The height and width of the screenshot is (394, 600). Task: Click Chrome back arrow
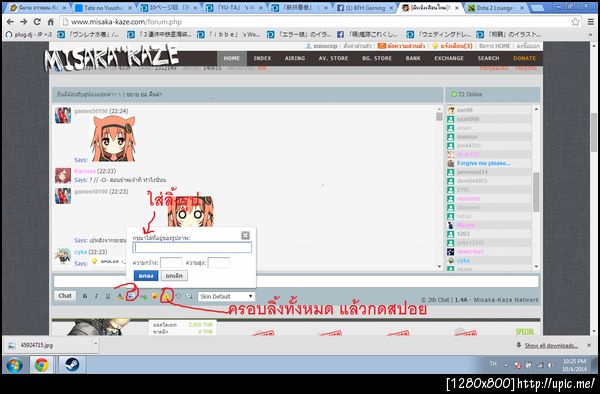point(10,22)
